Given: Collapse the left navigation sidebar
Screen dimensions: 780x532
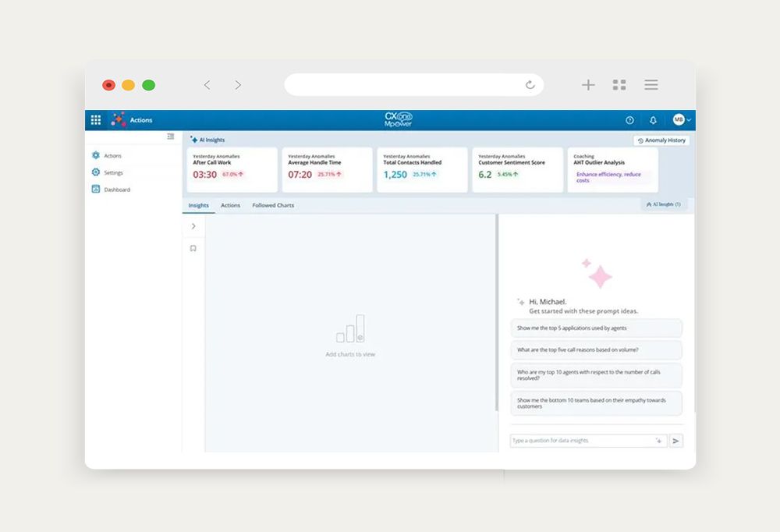Looking at the screenshot, I should 171,137.
